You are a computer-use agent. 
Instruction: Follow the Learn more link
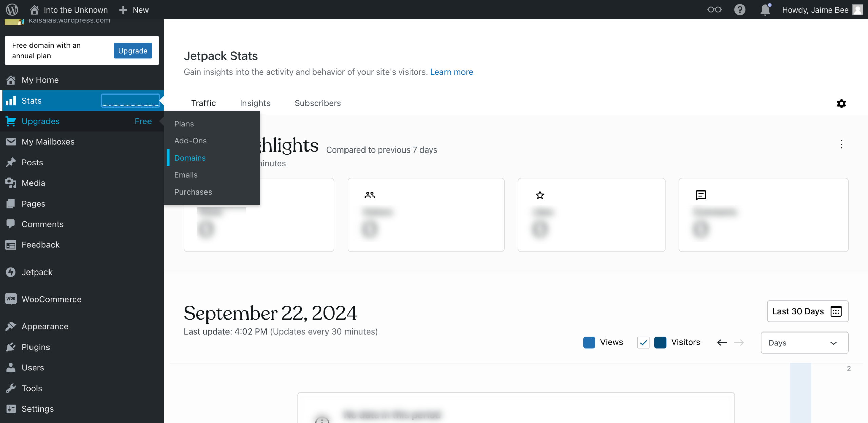click(451, 72)
